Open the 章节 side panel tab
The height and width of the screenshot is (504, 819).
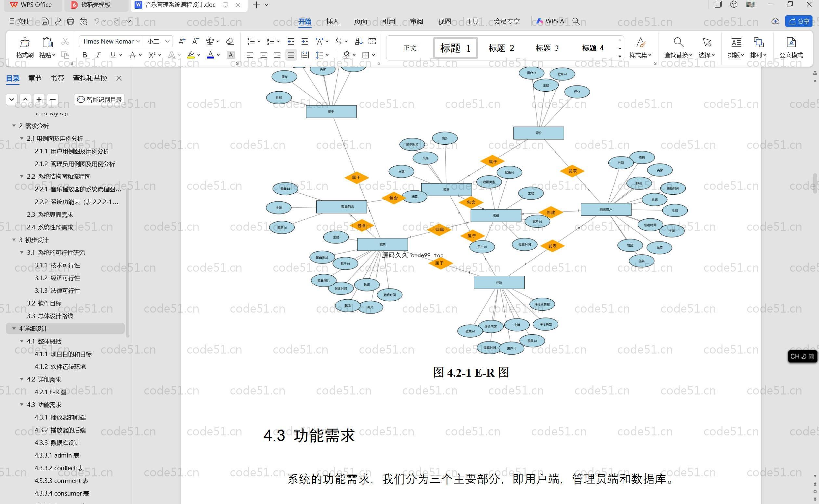tap(35, 78)
